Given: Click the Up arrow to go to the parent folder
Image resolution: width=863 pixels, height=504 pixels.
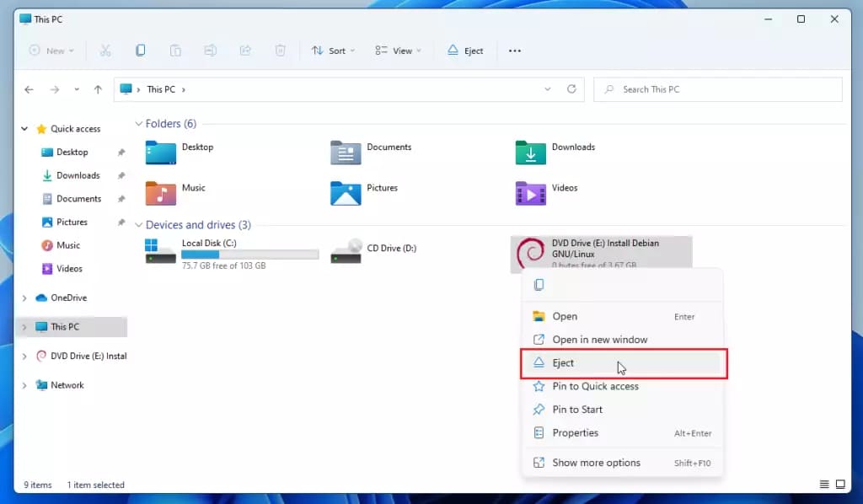Looking at the screenshot, I should [x=98, y=89].
